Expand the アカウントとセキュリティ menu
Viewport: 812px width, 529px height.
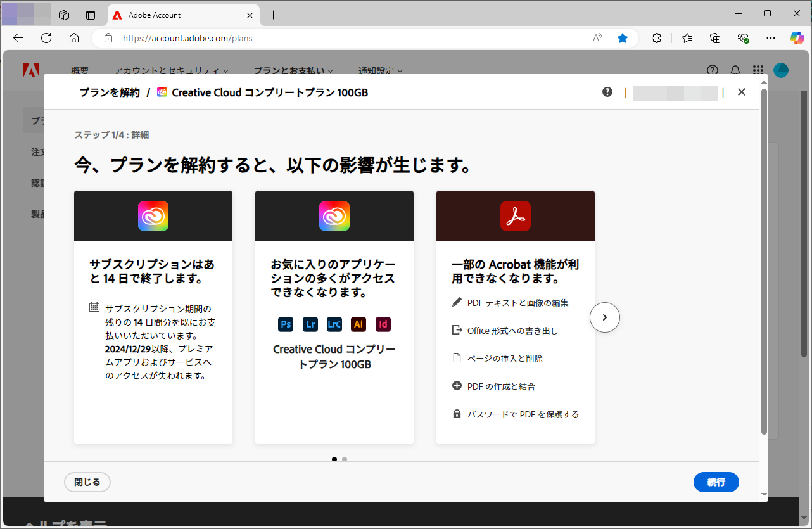point(172,71)
